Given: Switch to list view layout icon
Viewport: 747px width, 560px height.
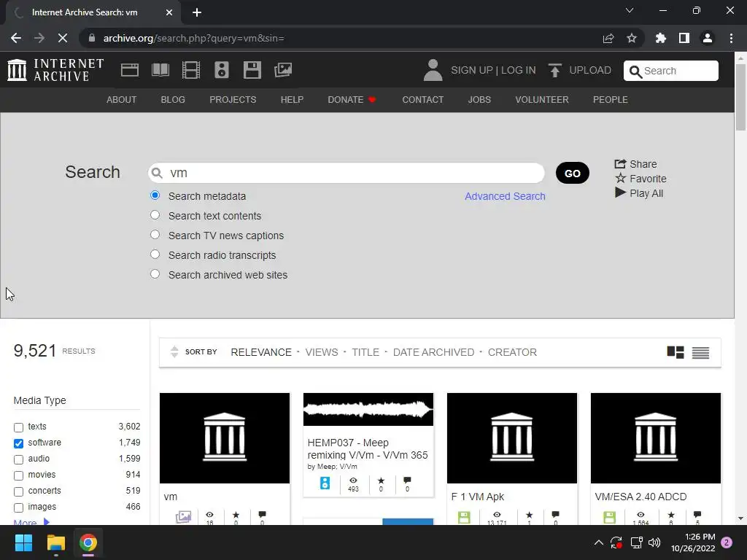Looking at the screenshot, I should pos(700,352).
